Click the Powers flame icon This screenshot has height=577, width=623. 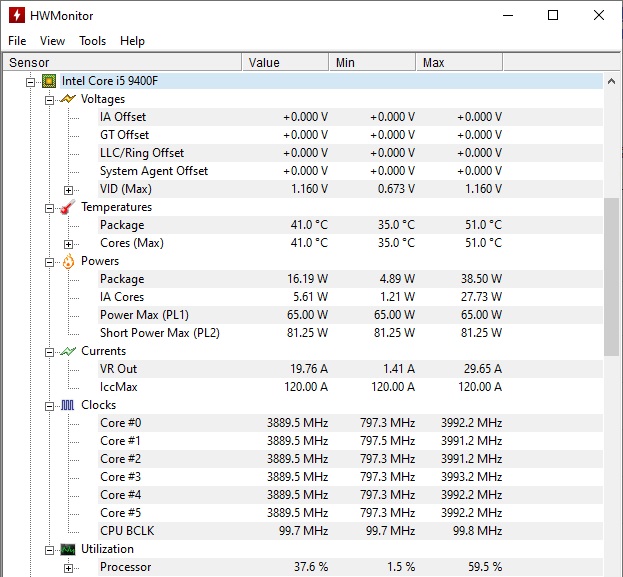click(x=68, y=261)
